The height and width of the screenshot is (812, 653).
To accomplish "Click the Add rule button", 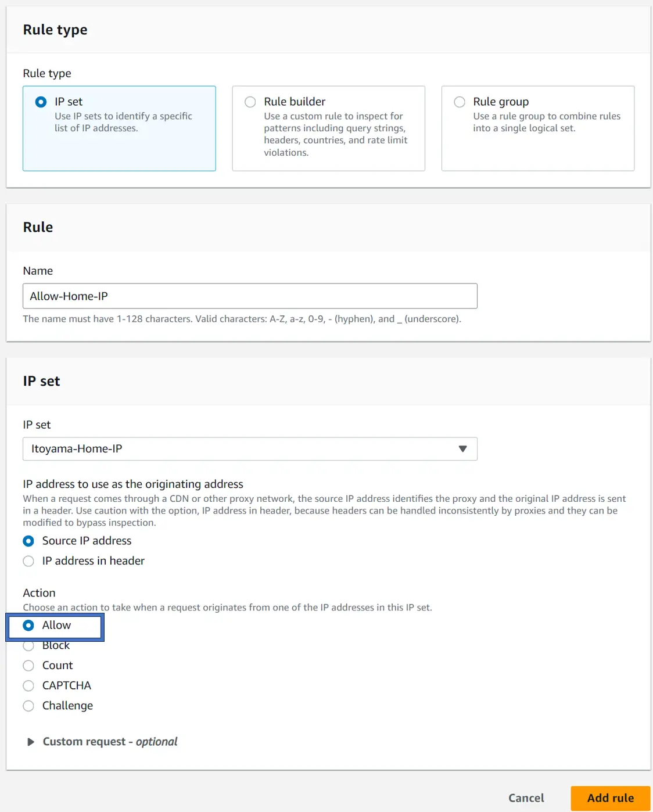I will (611, 798).
